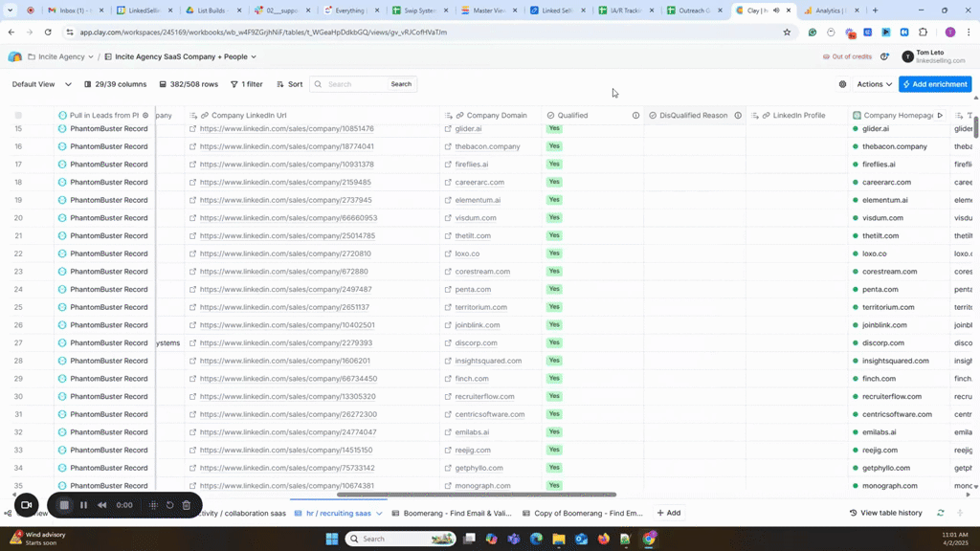Toggle the select-all rows checkbox in header
980x551 pixels.
click(x=18, y=116)
